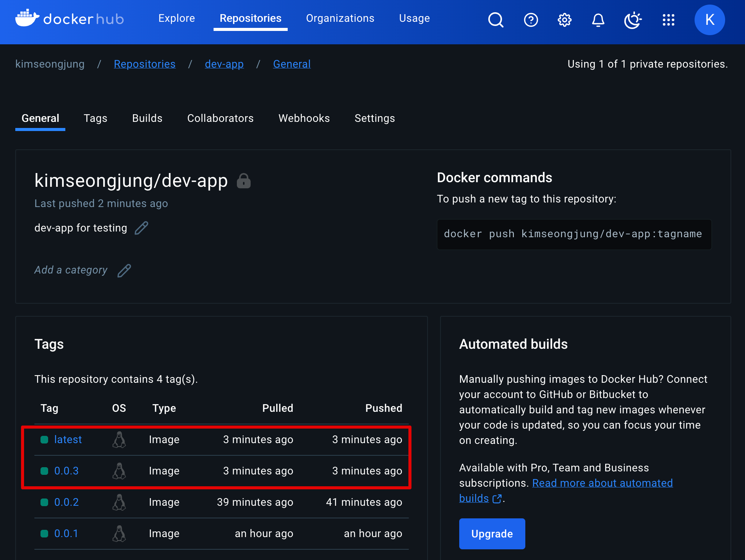
Task: Click the green status dot for 0.0.3
Action: pyautogui.click(x=44, y=471)
